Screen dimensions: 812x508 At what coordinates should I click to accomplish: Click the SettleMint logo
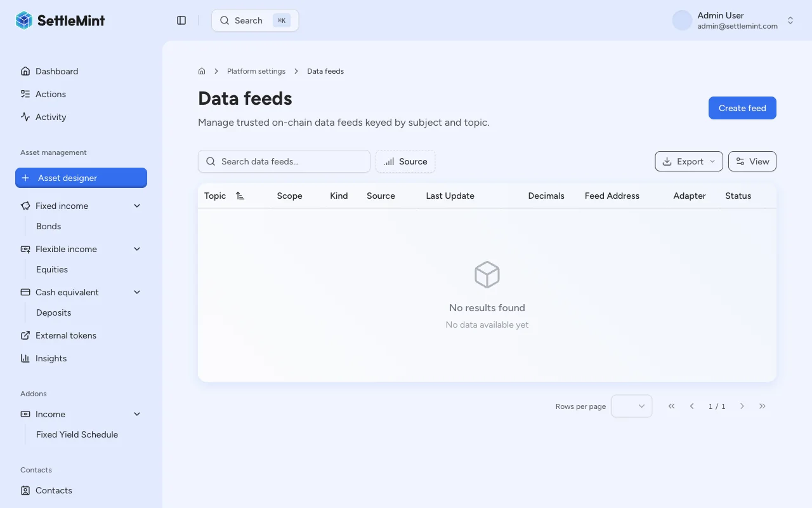tap(60, 20)
